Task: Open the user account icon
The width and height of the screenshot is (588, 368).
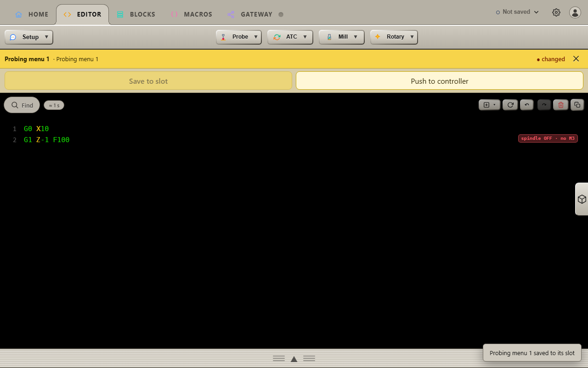Action: click(575, 12)
